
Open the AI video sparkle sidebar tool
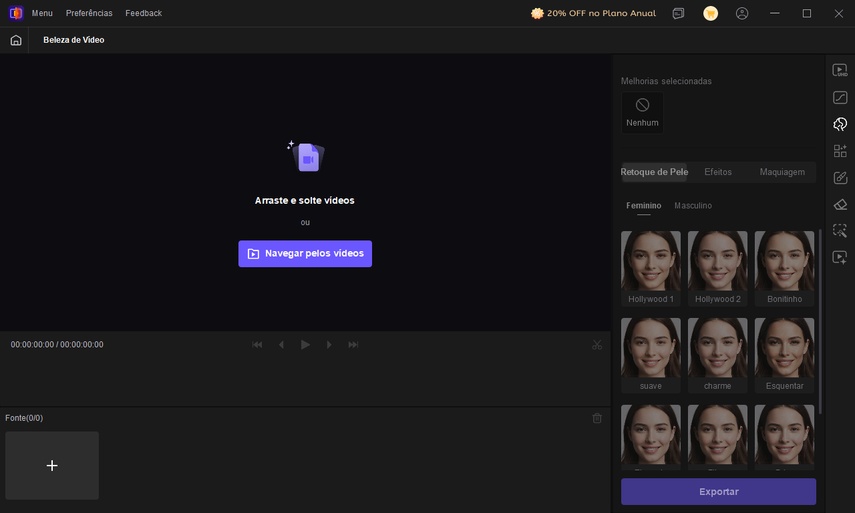point(840,257)
